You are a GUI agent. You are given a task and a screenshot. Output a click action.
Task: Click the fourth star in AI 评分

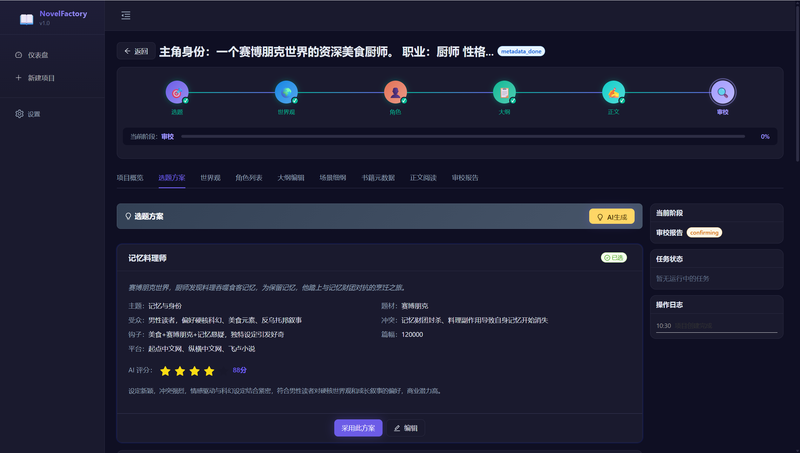tap(209, 371)
